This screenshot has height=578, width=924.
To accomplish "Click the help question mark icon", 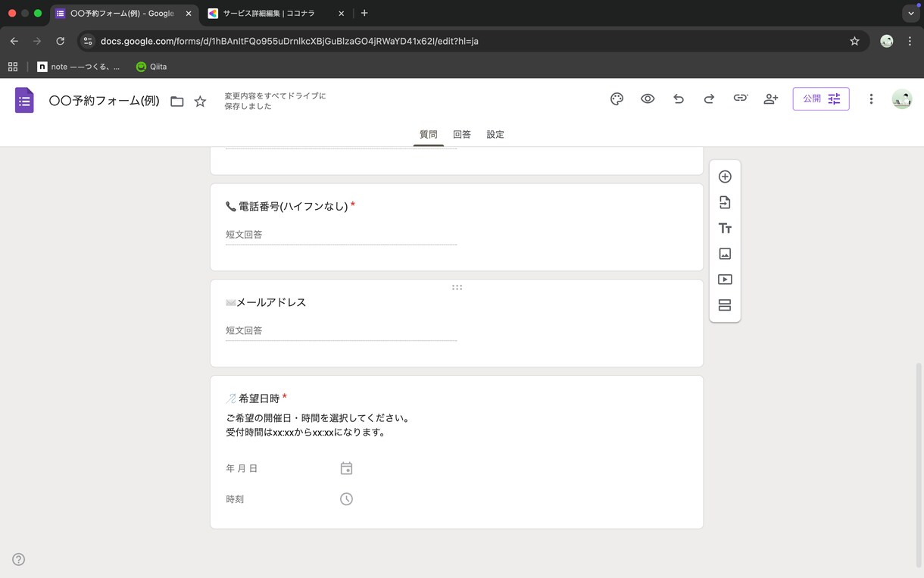I will (19, 560).
